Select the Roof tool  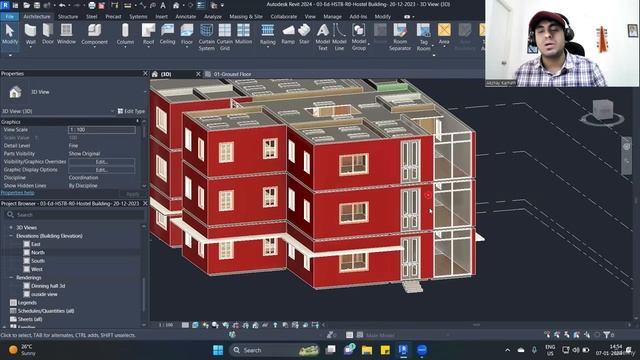[148, 34]
